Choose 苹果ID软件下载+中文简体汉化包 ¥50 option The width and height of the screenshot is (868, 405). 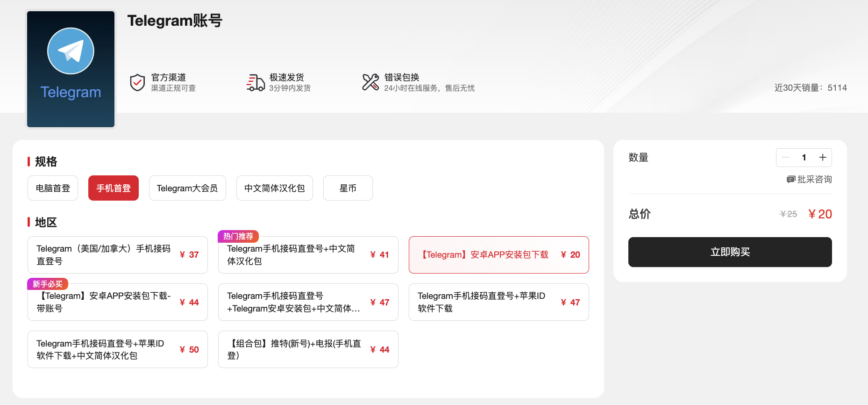(x=118, y=349)
